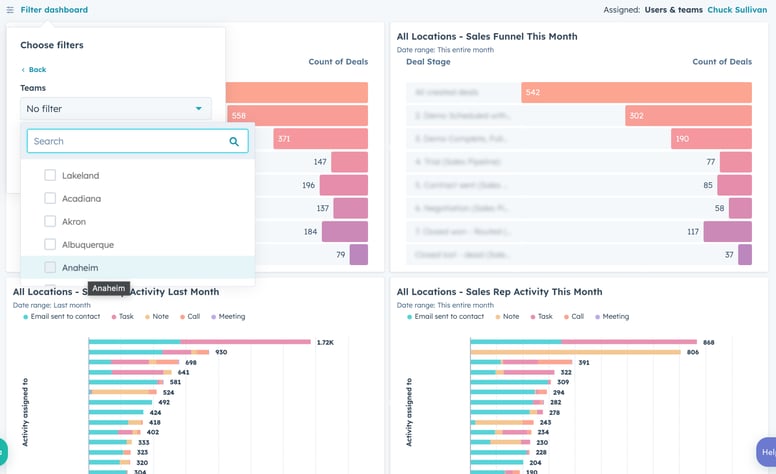Click the 868 activity bar this month
The height and width of the screenshot is (474, 776).
pos(583,342)
